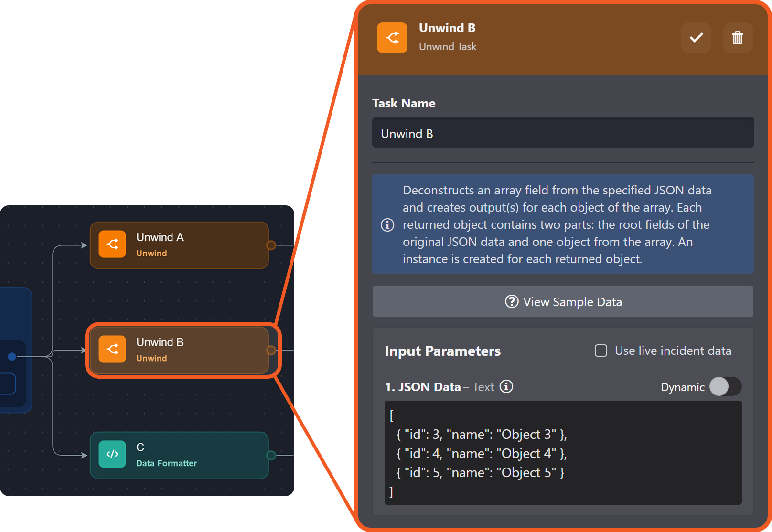Select the Unwind B node label
The image size is (772, 532).
[160, 342]
